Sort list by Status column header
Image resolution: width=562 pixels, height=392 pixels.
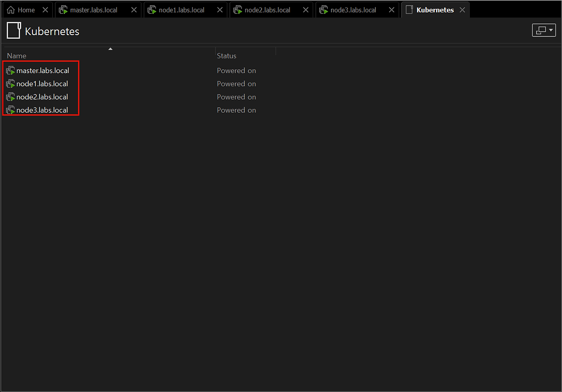pyautogui.click(x=227, y=56)
